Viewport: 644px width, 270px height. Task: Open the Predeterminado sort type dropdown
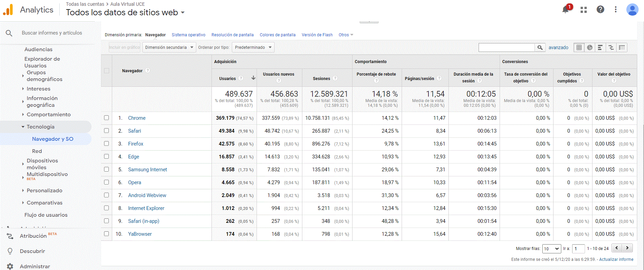253,47
